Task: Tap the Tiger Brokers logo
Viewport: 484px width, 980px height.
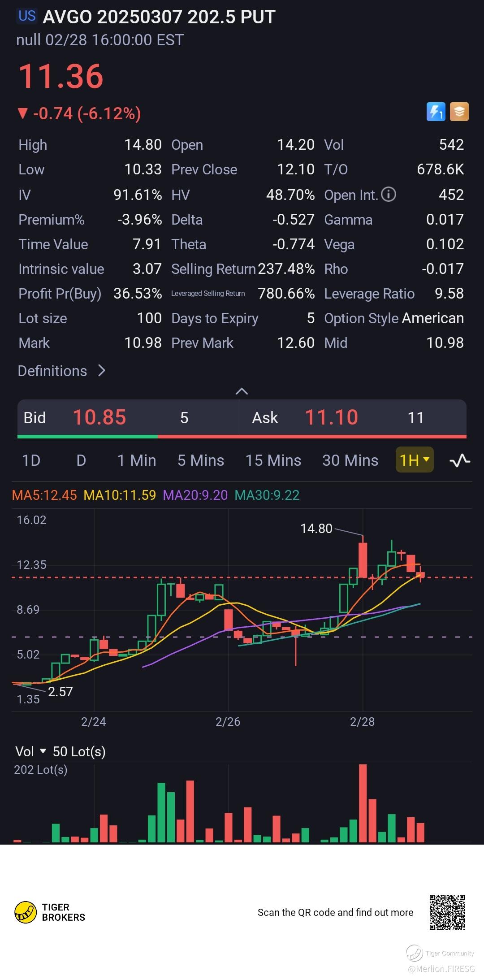Action: pos(50,912)
